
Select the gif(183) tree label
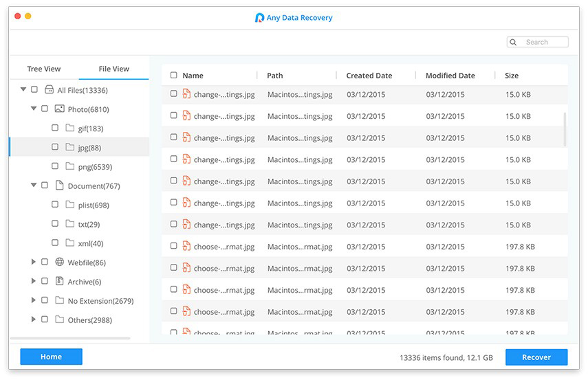(x=90, y=128)
